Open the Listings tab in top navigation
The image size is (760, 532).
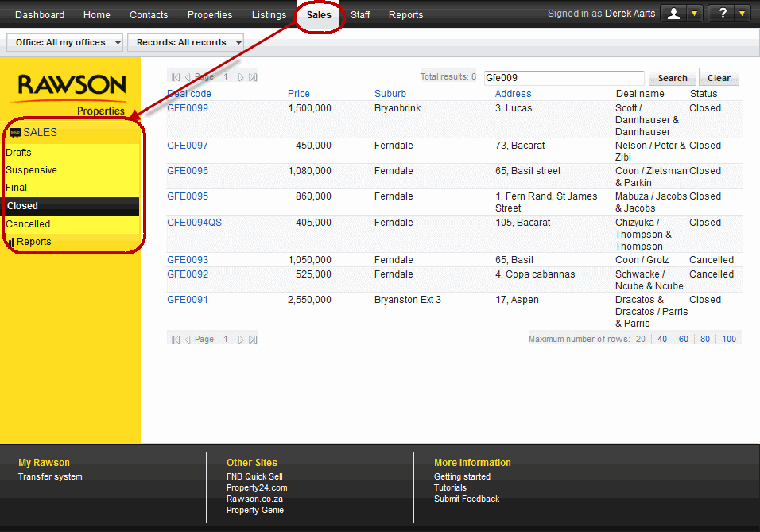coord(269,15)
